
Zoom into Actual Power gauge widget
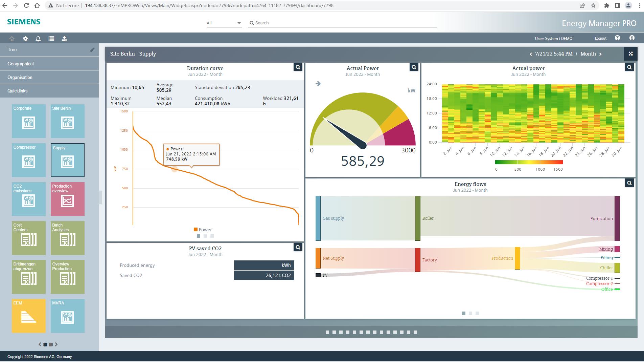(414, 67)
